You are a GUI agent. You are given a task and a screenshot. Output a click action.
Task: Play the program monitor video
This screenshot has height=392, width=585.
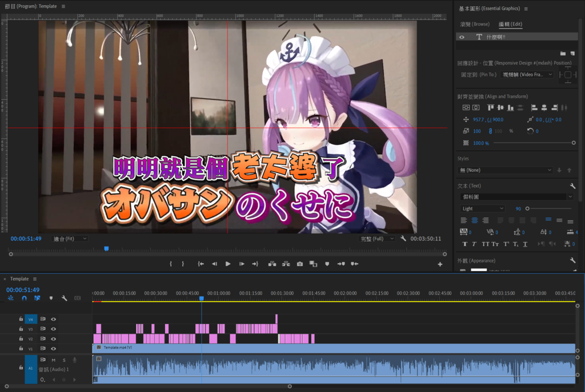click(228, 264)
